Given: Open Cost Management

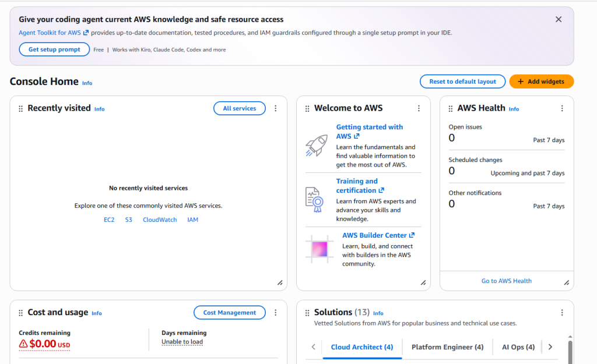Looking at the screenshot, I should (x=230, y=313).
